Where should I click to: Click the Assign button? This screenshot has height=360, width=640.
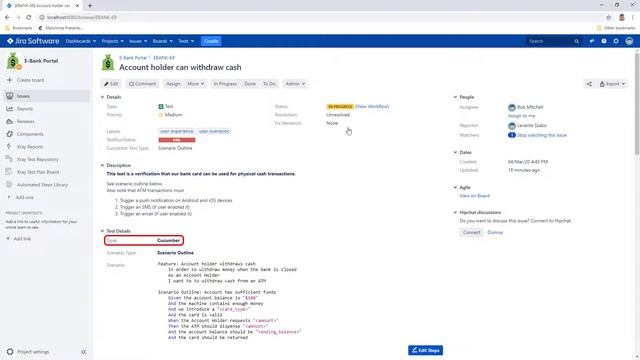tap(173, 84)
